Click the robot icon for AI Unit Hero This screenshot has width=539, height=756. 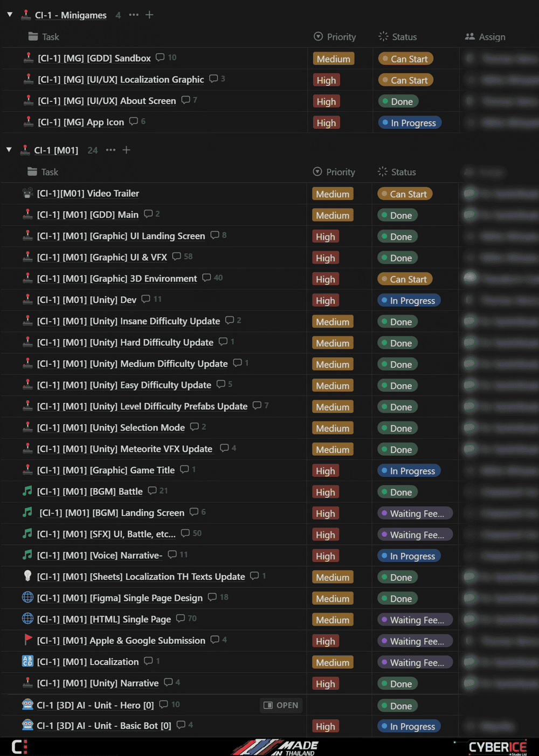pyautogui.click(x=27, y=704)
